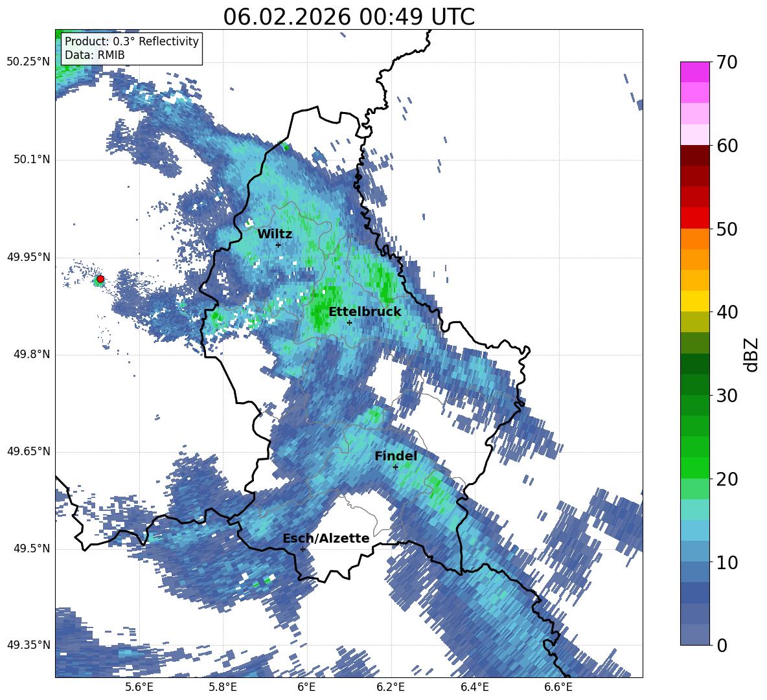Click the 70 tick label on colorbar
Screen dimensions: 767x700
tap(727, 62)
